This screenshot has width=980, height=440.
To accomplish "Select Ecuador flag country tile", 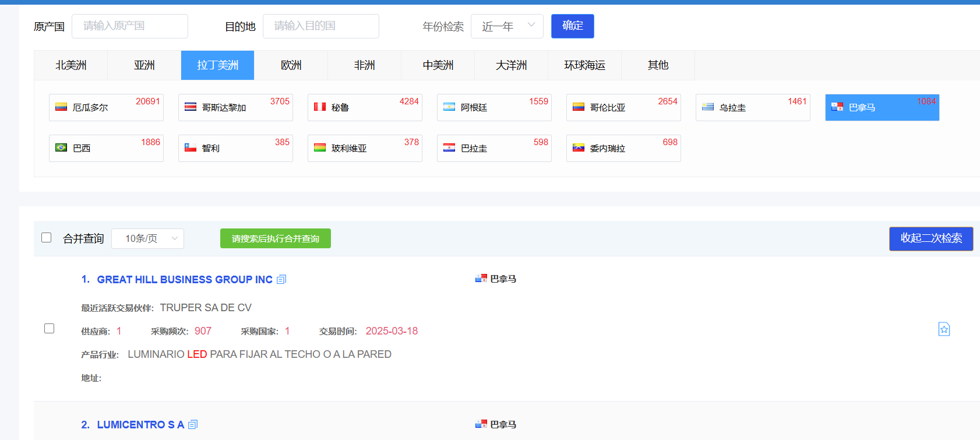I will pos(106,108).
